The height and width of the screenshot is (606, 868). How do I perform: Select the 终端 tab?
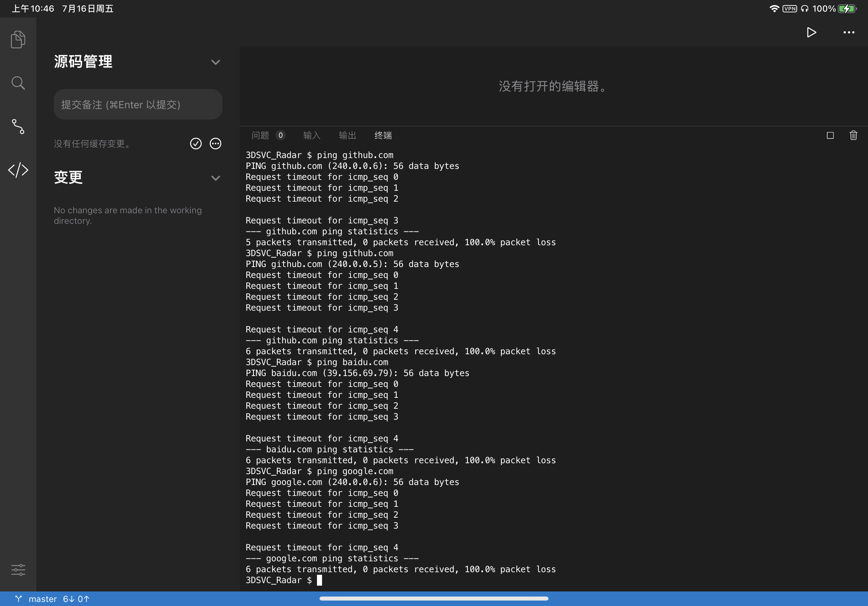point(383,135)
